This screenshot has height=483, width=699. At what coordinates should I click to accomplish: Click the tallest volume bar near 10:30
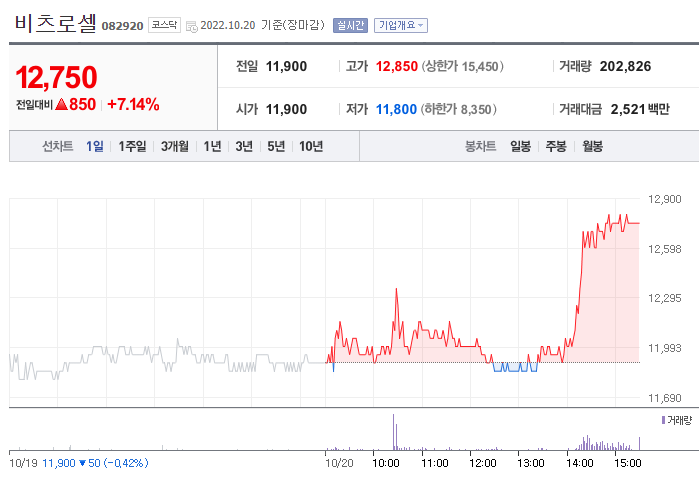coord(393,432)
